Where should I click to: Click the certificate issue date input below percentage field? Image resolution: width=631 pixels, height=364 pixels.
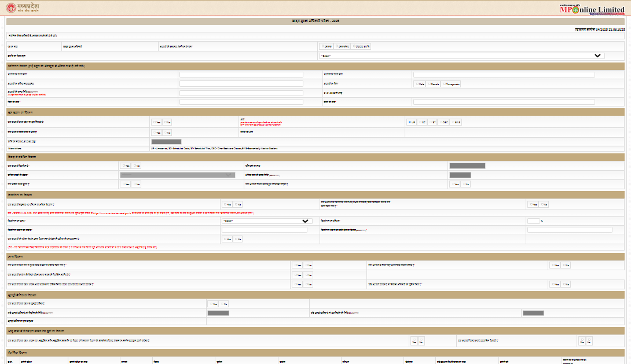570,230
